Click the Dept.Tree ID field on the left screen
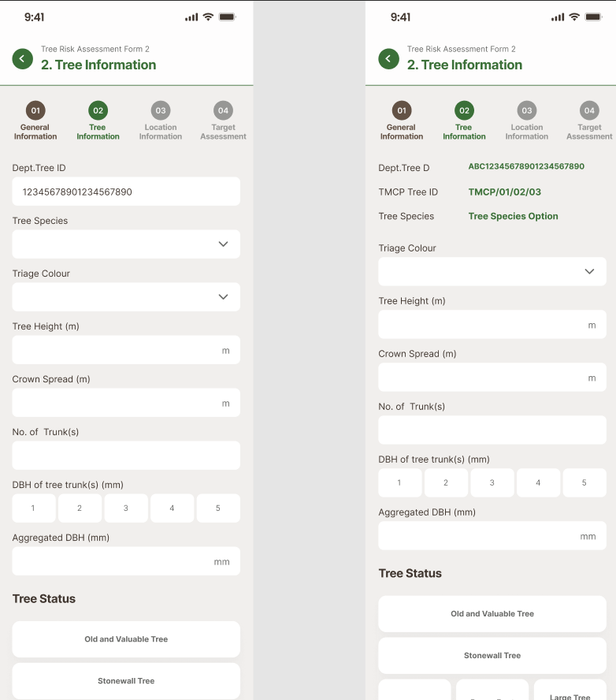This screenshot has height=700, width=616. click(126, 192)
